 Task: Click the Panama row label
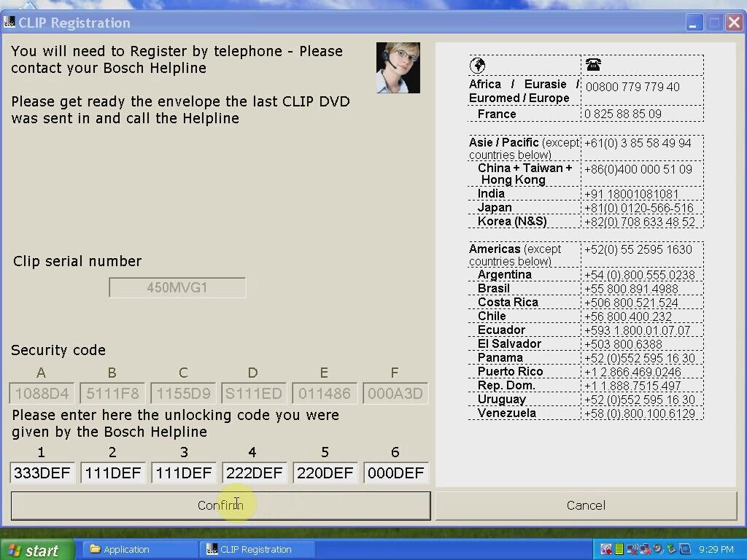(500, 357)
